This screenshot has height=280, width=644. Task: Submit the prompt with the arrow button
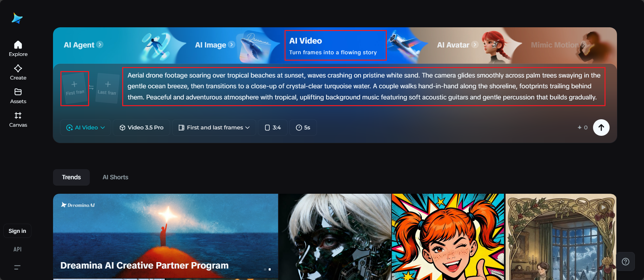pyautogui.click(x=601, y=127)
